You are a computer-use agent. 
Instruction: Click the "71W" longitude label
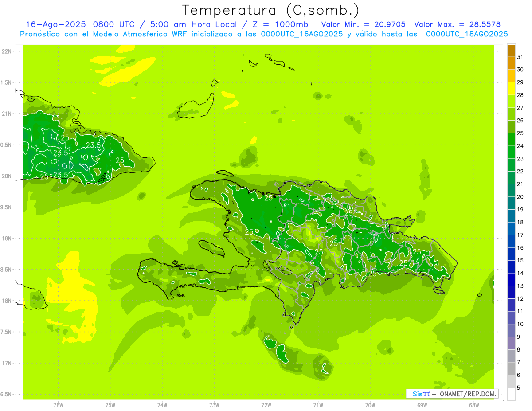point(318,405)
